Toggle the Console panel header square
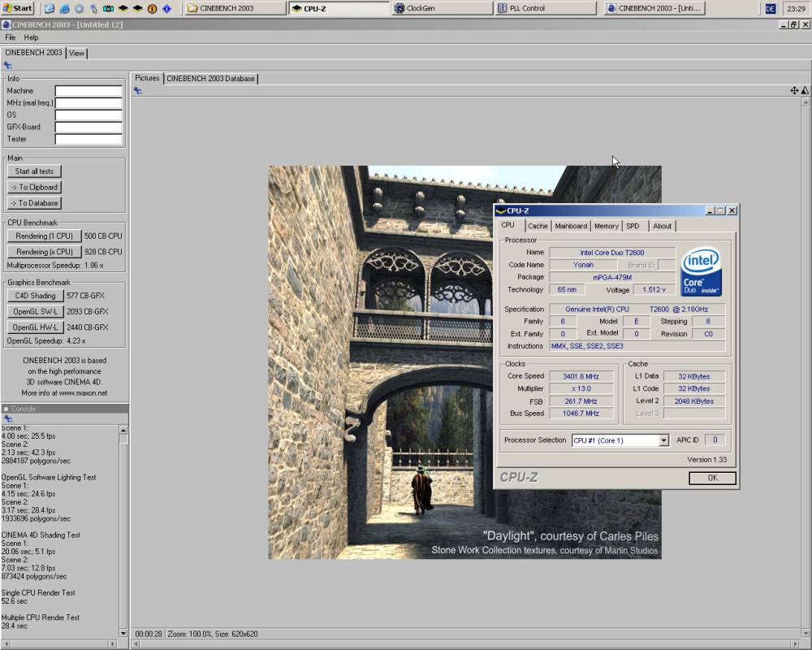 [6, 409]
